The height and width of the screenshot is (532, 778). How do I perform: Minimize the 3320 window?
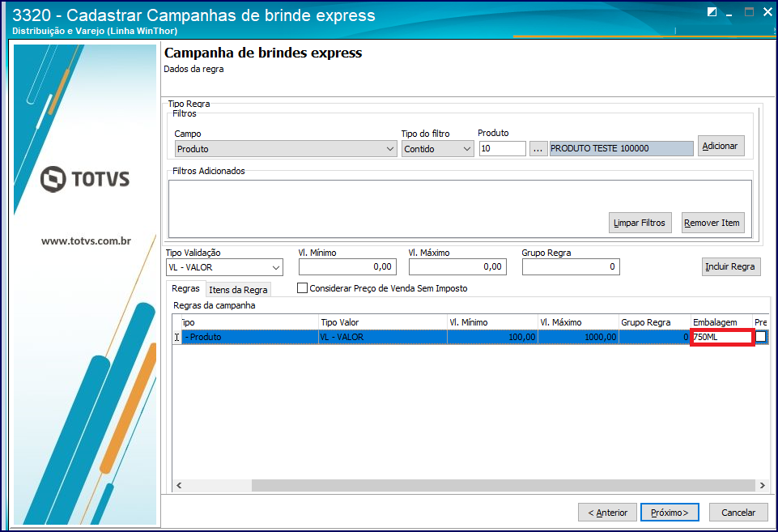[729, 13]
